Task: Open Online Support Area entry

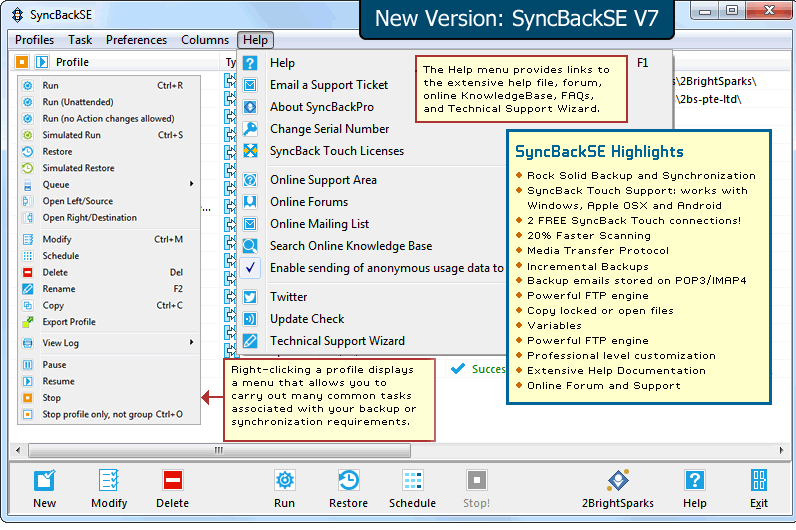Action: (x=323, y=180)
